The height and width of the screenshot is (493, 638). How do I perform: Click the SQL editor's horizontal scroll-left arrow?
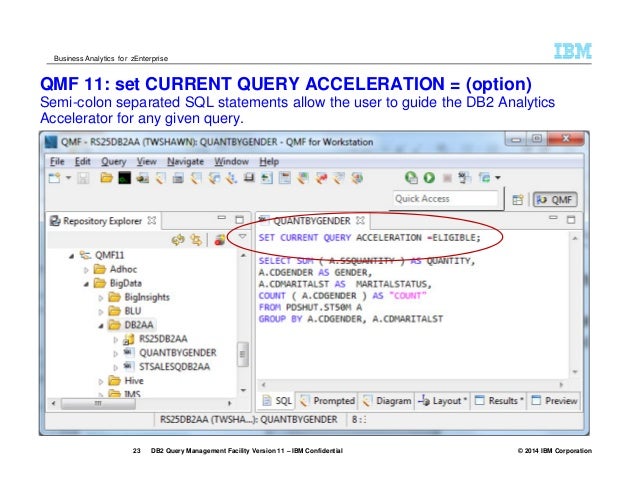coord(263,384)
